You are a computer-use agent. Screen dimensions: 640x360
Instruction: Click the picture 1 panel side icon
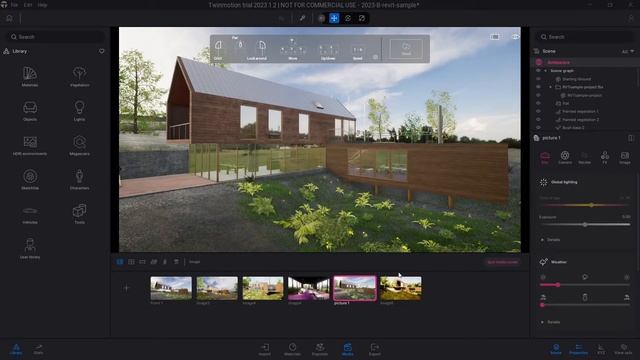[631, 138]
